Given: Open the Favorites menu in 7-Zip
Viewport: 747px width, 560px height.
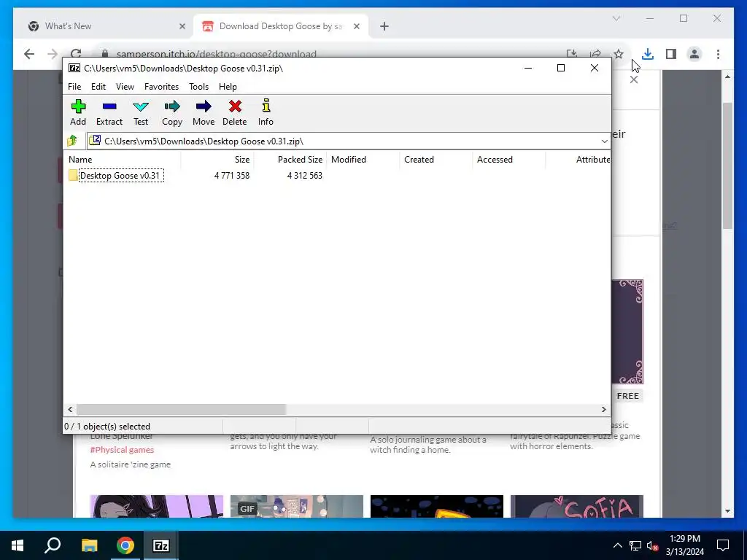Looking at the screenshot, I should point(161,87).
